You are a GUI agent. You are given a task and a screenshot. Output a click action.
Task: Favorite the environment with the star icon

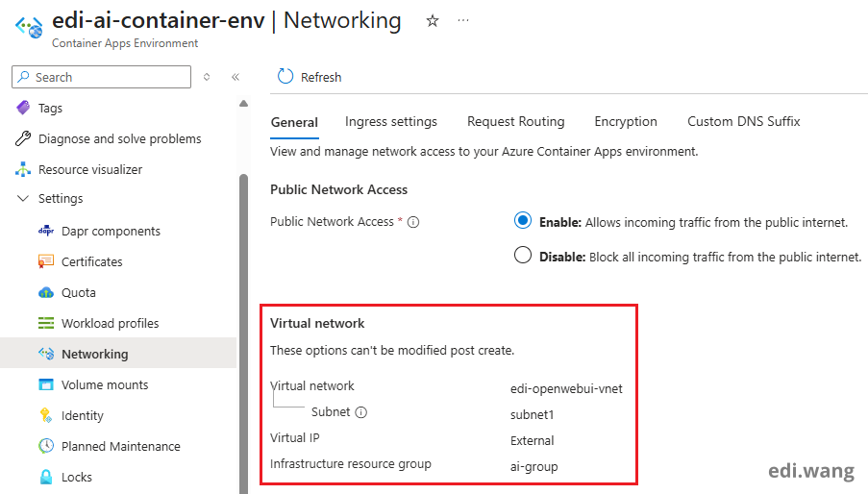point(433,21)
